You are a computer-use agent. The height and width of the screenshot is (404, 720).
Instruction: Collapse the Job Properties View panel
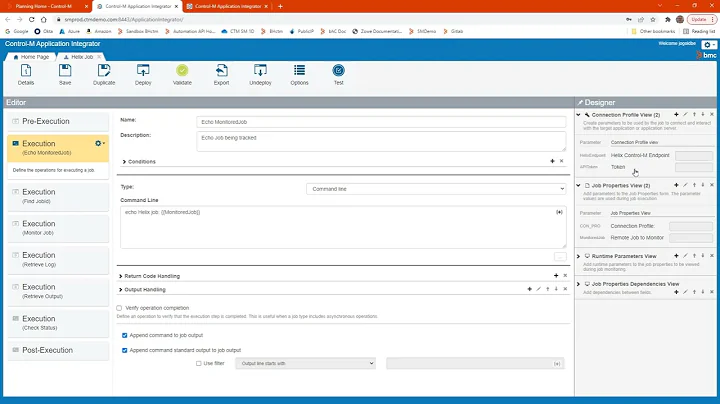(x=579, y=185)
